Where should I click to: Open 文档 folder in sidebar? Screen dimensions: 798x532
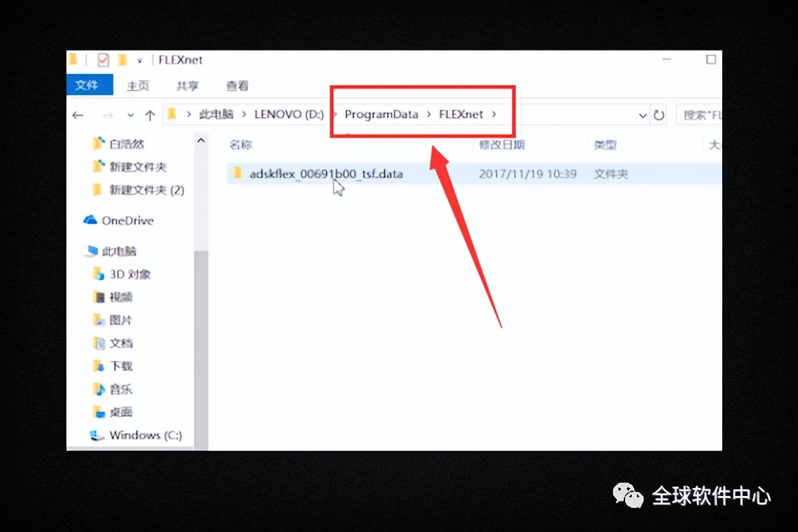(x=121, y=343)
